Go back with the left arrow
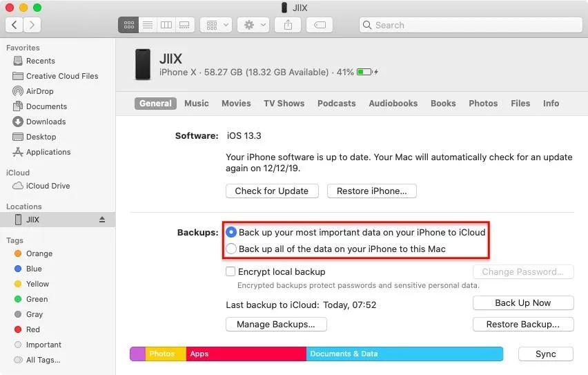Viewport: 588px width, 375px height. pyautogui.click(x=14, y=25)
